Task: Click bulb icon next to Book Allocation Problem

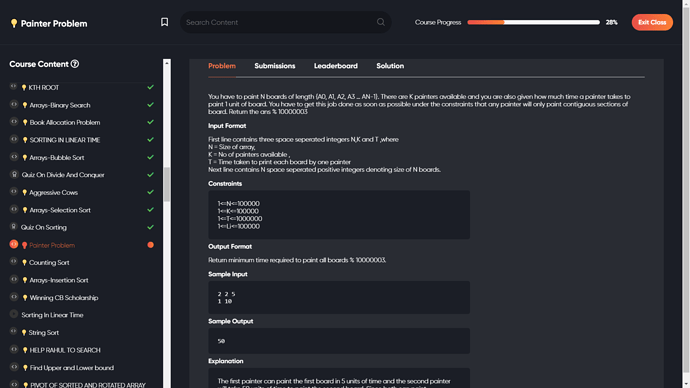Action: click(x=25, y=122)
